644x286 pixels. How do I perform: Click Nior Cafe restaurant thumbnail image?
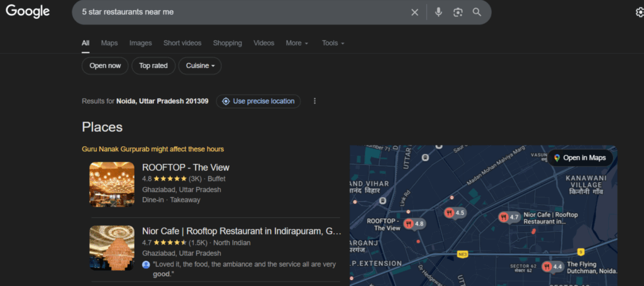(112, 248)
